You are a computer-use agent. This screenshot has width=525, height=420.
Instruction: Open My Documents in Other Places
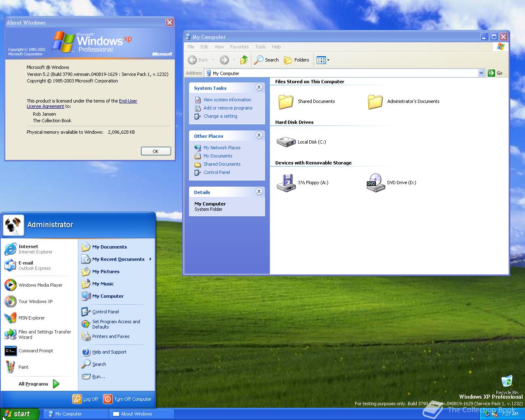point(218,156)
